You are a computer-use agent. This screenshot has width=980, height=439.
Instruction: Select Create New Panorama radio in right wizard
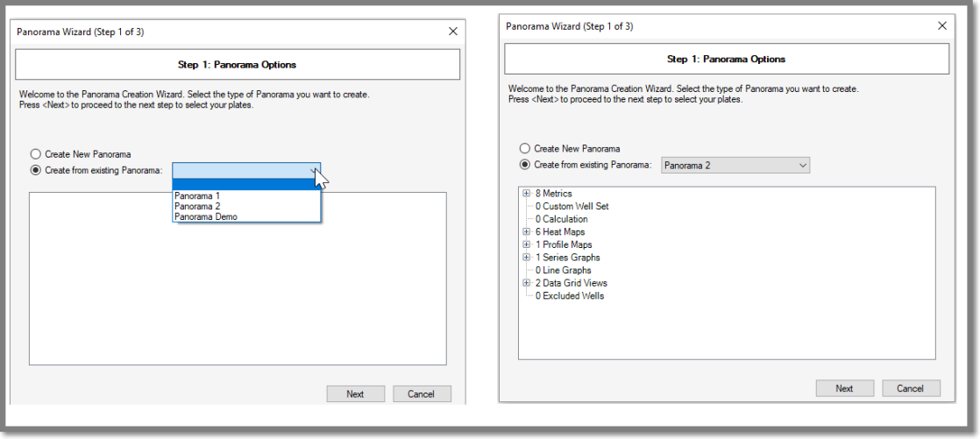(525, 149)
